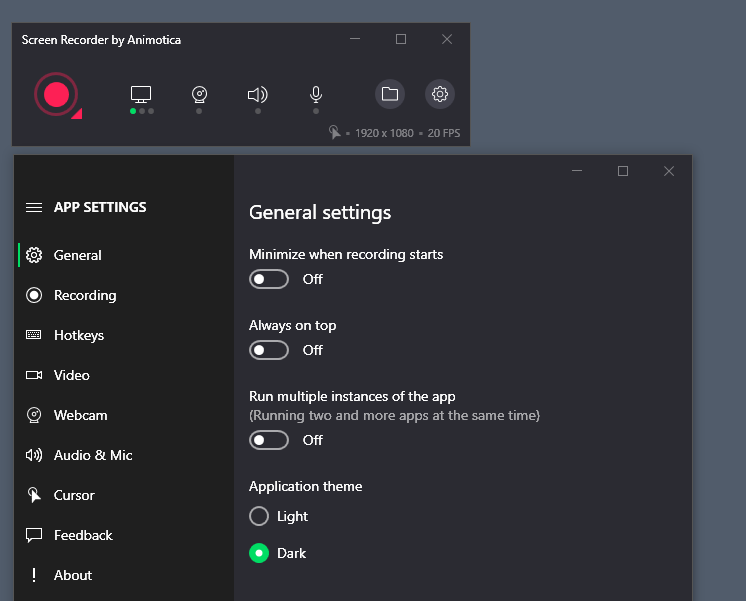The width and height of the screenshot is (746, 601).
Task: Open the Feedback page
Action: point(83,535)
